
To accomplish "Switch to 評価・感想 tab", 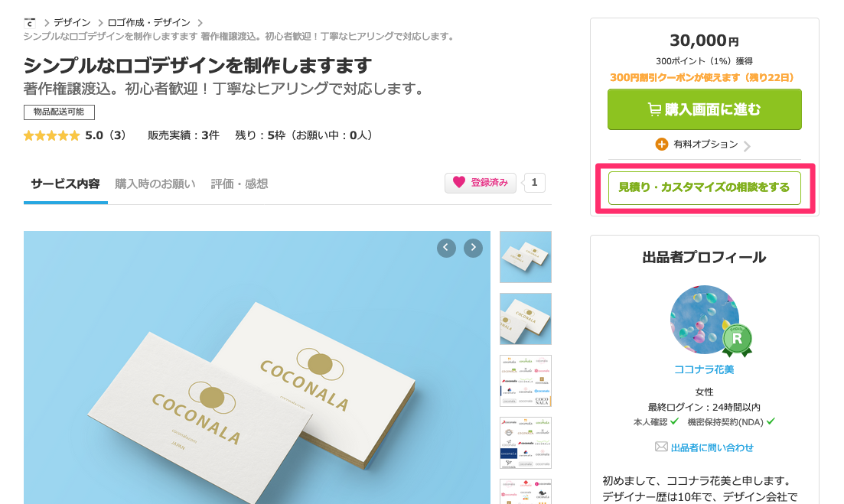I will (x=240, y=184).
